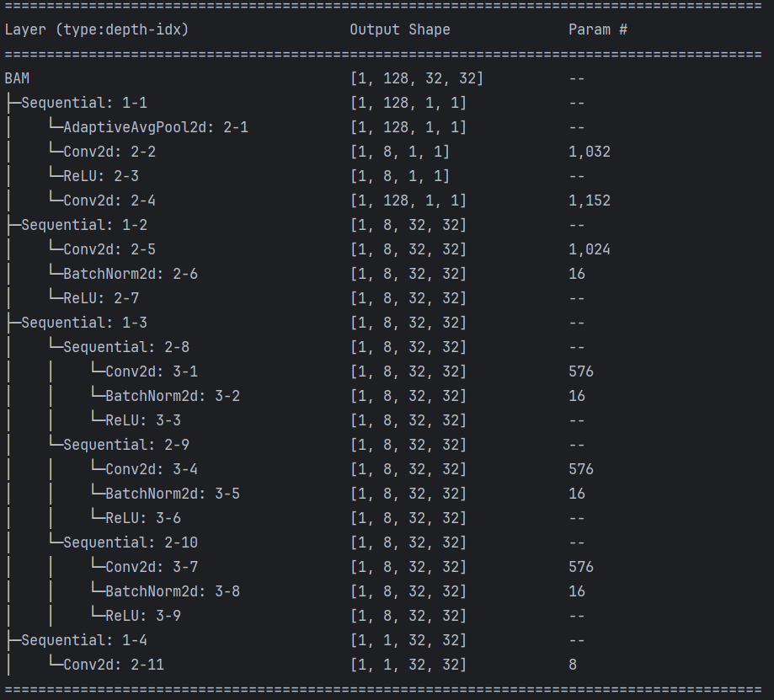
Task: Click the "8" param count for Conv2d: 2-11
Action: click(573, 665)
